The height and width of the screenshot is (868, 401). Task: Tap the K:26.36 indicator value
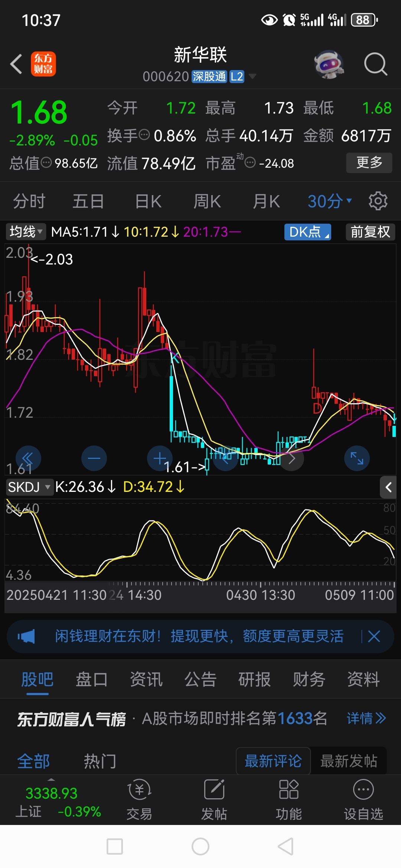click(85, 487)
